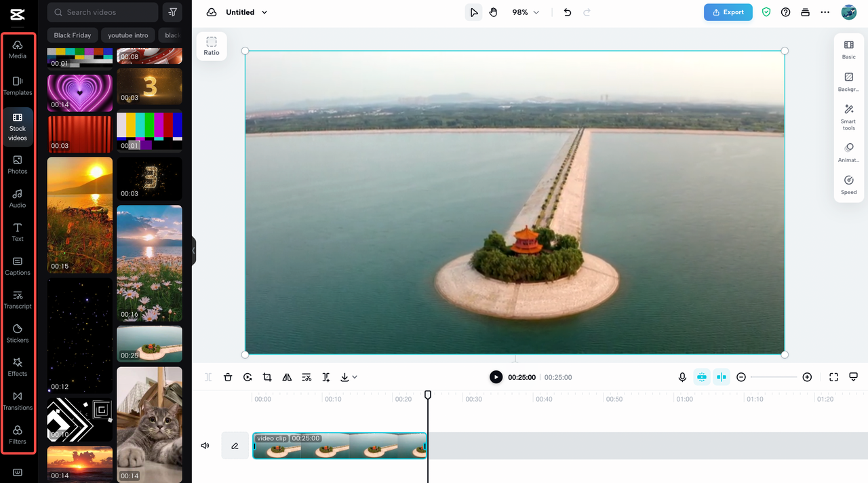Fit timeline to screen icon

pyautogui.click(x=834, y=377)
